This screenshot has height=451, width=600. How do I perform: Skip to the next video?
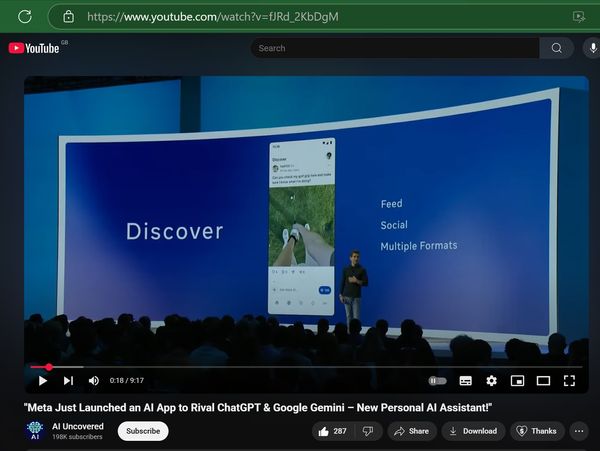68,381
